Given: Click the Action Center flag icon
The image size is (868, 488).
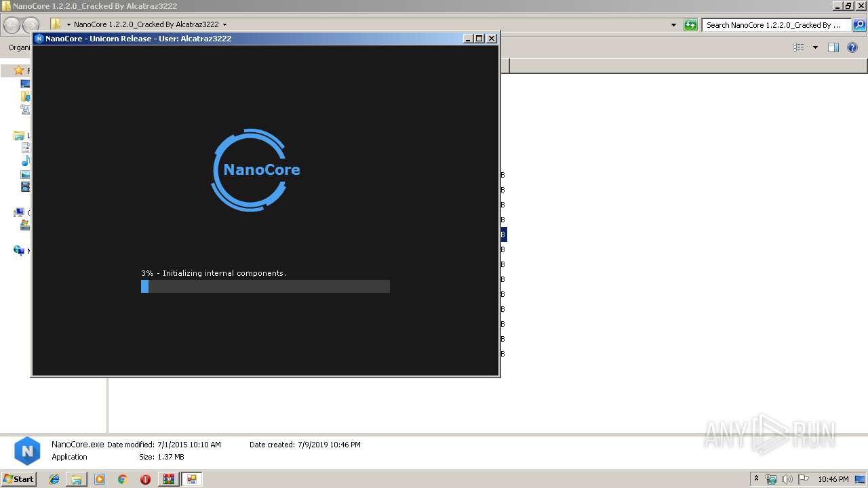Looking at the screenshot, I should click(x=804, y=479).
